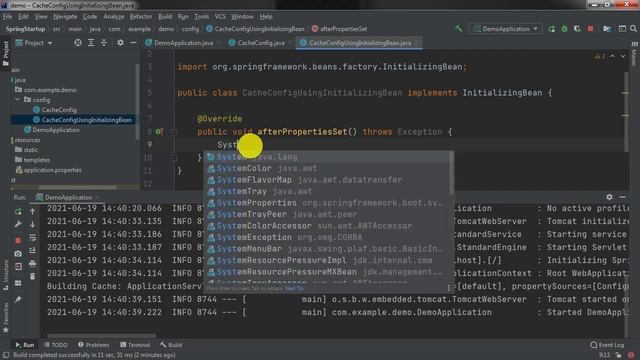This screenshot has width=640, height=360.
Task: Click the Restore Layout icon in Run panel
Action: click(18, 283)
